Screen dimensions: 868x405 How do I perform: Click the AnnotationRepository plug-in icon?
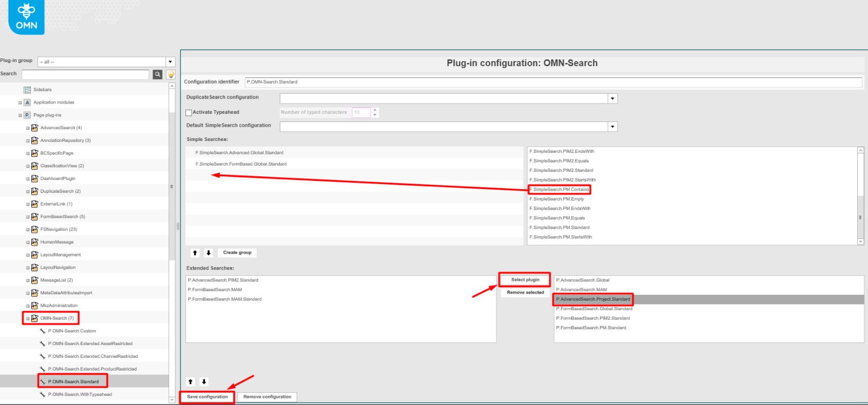(x=34, y=140)
